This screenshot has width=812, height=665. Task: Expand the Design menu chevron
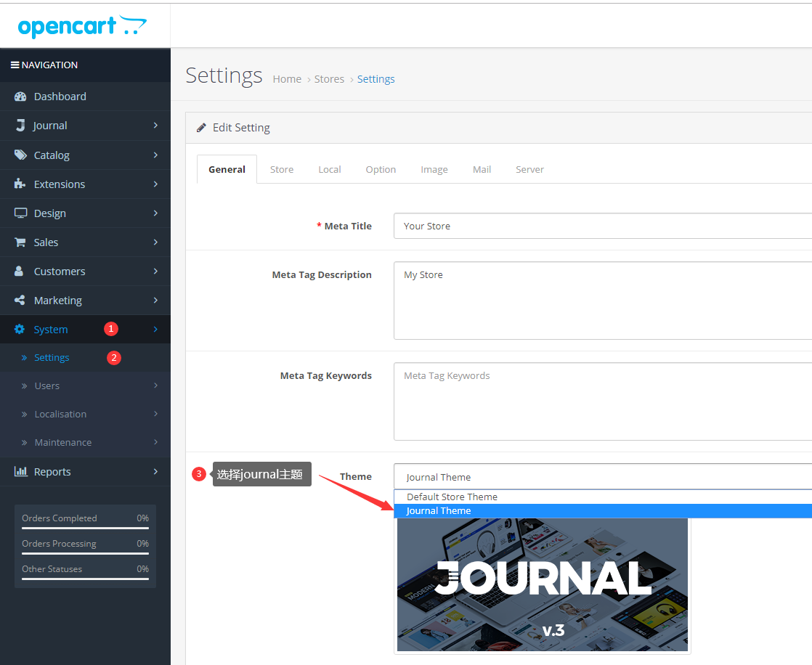[x=155, y=213]
